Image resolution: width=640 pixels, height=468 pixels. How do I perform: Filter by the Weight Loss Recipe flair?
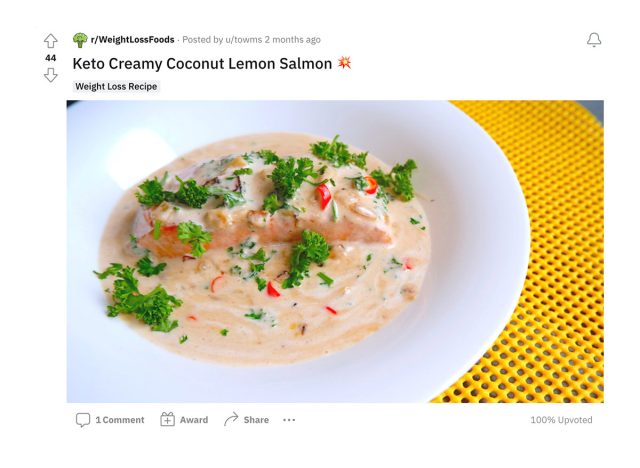click(x=116, y=87)
